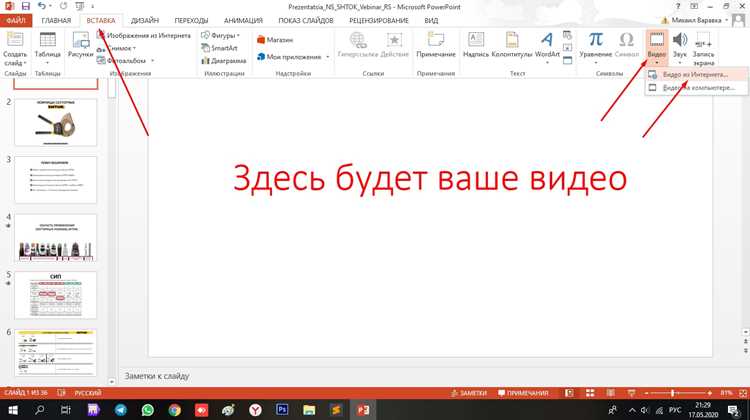Open the Фигуры shapes dropdown
Screen dimensions: 750x420
coord(221,35)
